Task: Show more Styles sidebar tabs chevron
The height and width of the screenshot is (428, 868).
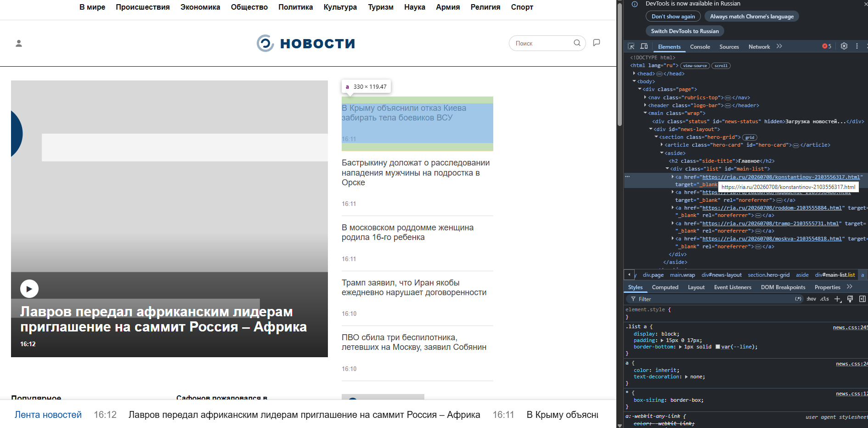Action: pos(850,287)
